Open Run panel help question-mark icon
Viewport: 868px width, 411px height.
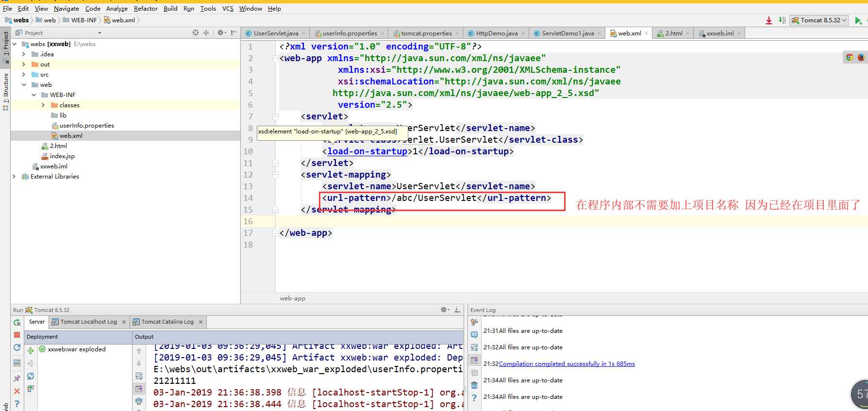tap(17, 403)
